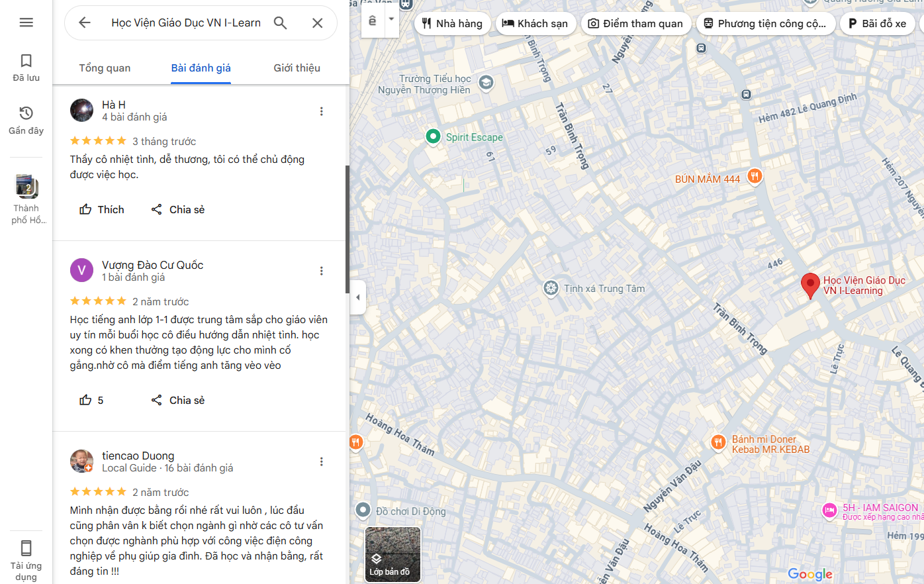Toggle like on Vượng Đào Cư Quốc's review
This screenshot has height=584, width=924.
pos(92,400)
